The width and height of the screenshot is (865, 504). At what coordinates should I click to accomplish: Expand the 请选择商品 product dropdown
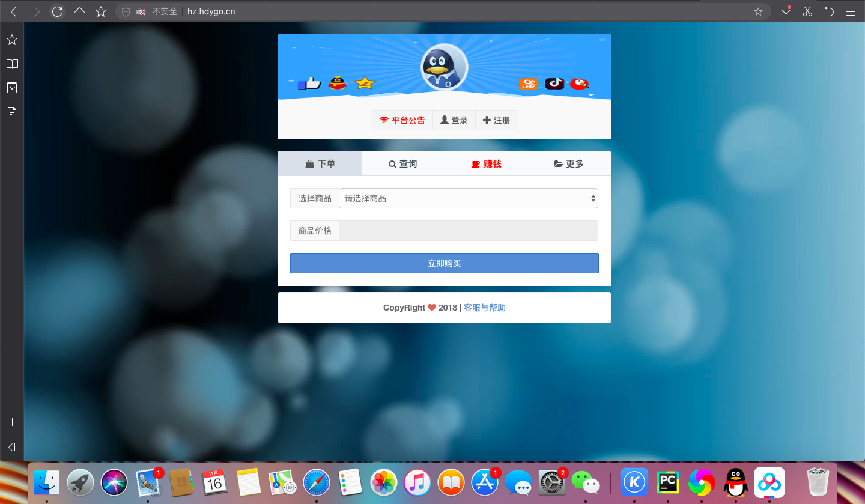point(468,198)
